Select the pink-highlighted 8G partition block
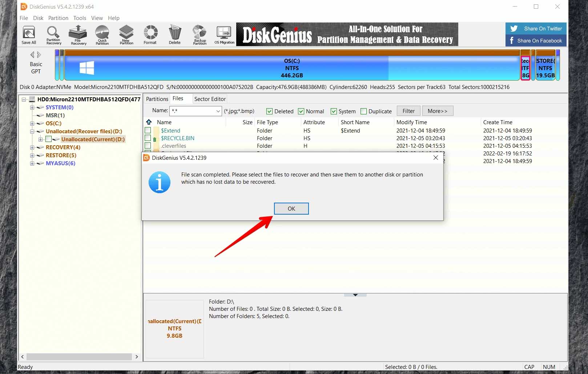Screen dimensions: 588x374 (x=525, y=68)
